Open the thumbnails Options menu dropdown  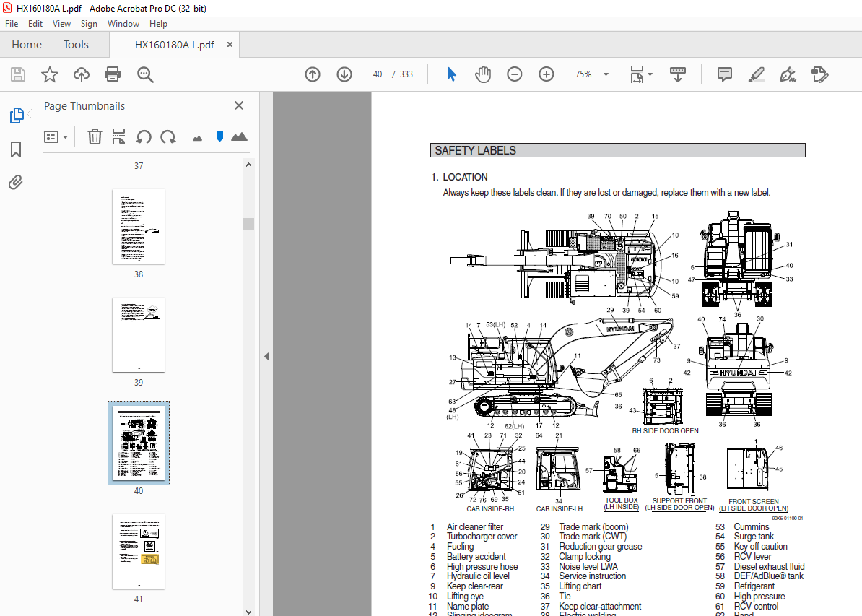pyautogui.click(x=56, y=136)
